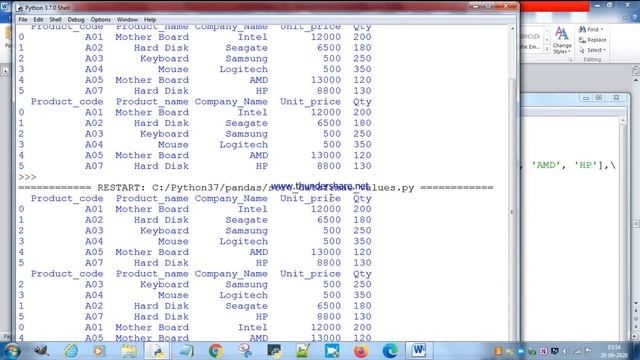Viewport: 640px width, 360px height.
Task: Open the media player taskbar icon
Action: click(99, 351)
